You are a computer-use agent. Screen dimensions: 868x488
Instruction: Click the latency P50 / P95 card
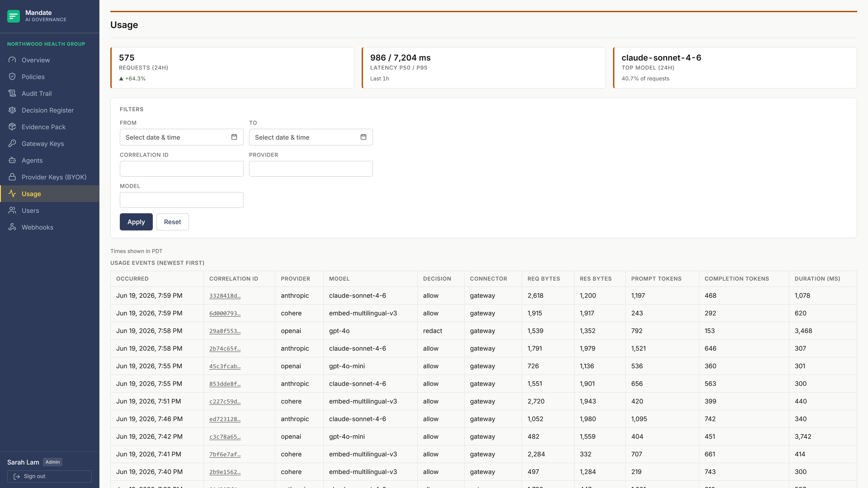pyautogui.click(x=484, y=68)
